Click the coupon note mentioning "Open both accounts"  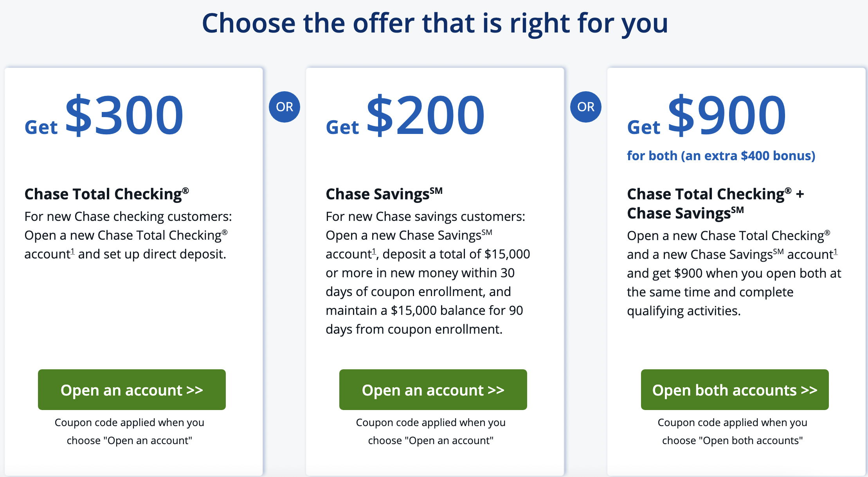pyautogui.click(x=732, y=432)
